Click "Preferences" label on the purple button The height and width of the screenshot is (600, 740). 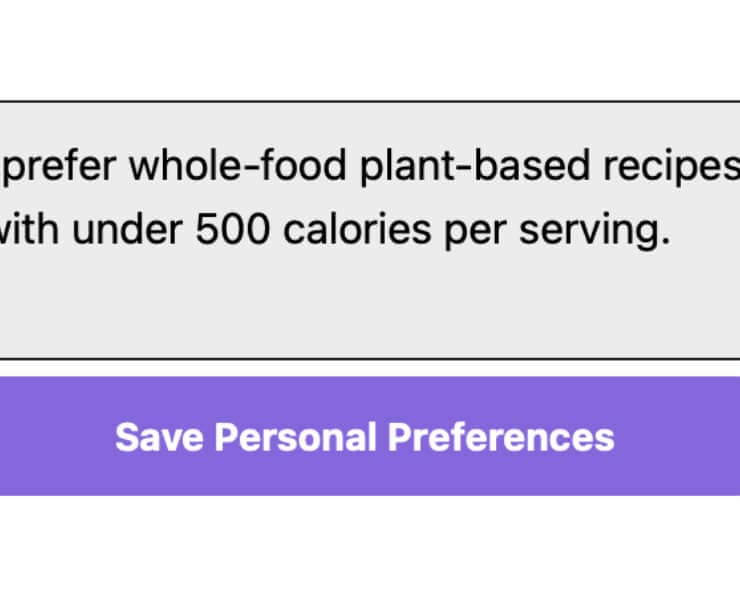click(500, 437)
